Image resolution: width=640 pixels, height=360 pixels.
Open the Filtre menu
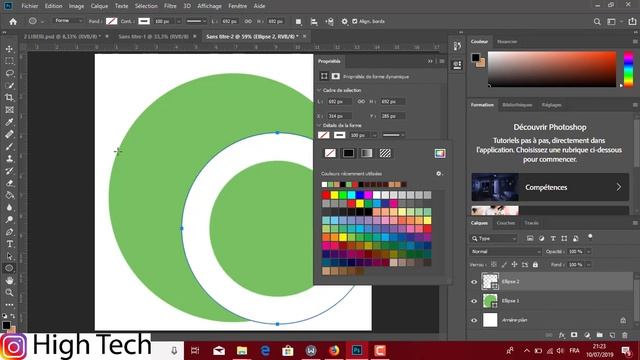(170, 6)
